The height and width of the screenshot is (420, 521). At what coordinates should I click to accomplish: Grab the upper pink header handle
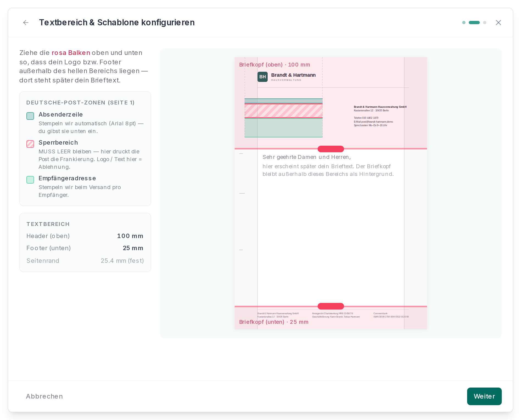331,149
